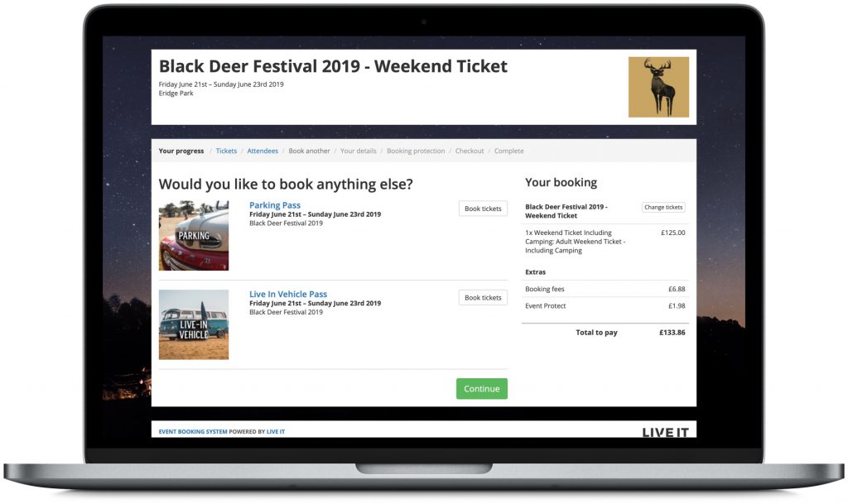The width and height of the screenshot is (848, 504).
Task: Open the Live In Vehicle Pass link
Action: [288, 295]
